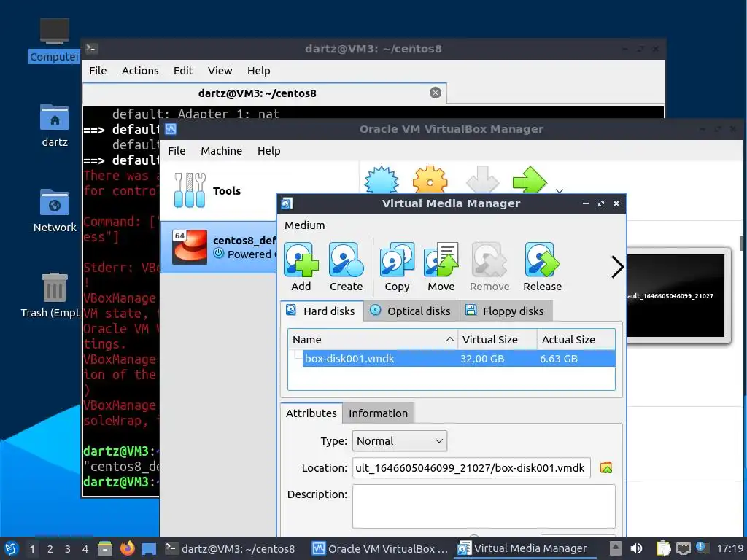Click the volume speaker tray icon
This screenshot has height=560, width=747.
[636, 548]
